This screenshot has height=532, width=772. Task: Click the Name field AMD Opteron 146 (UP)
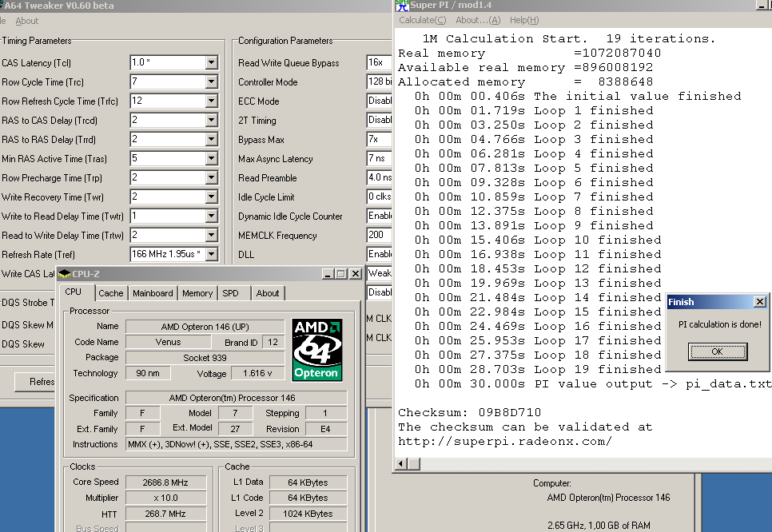(205, 327)
